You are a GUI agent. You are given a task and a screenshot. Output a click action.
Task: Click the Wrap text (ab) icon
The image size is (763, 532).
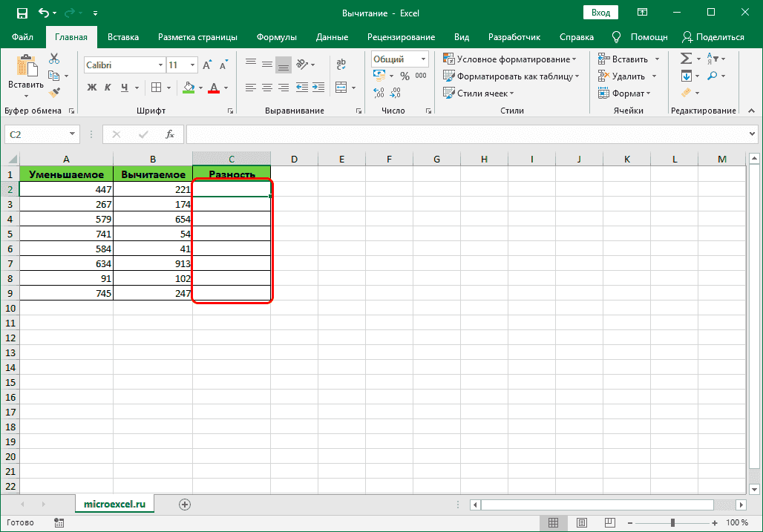[341, 65]
